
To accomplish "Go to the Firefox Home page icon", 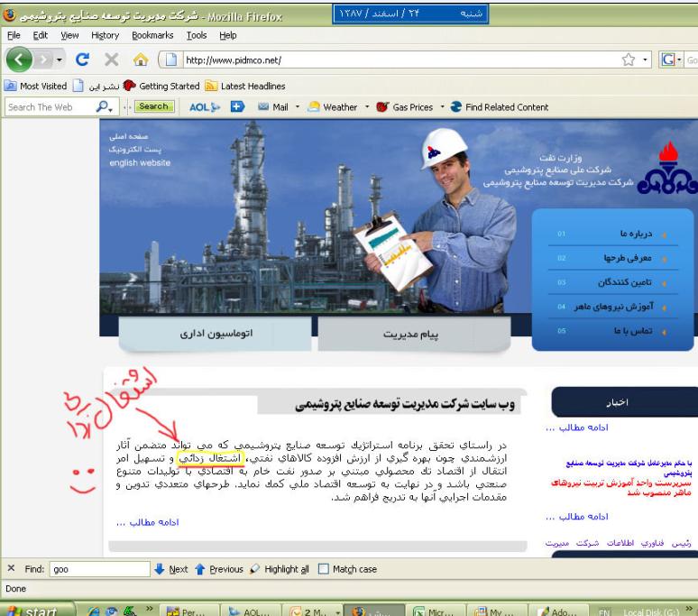I will click(142, 60).
